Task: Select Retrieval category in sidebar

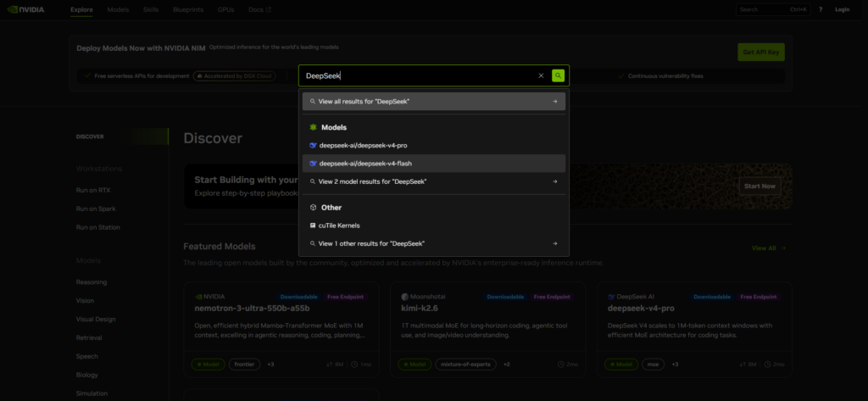Action: coord(89,338)
